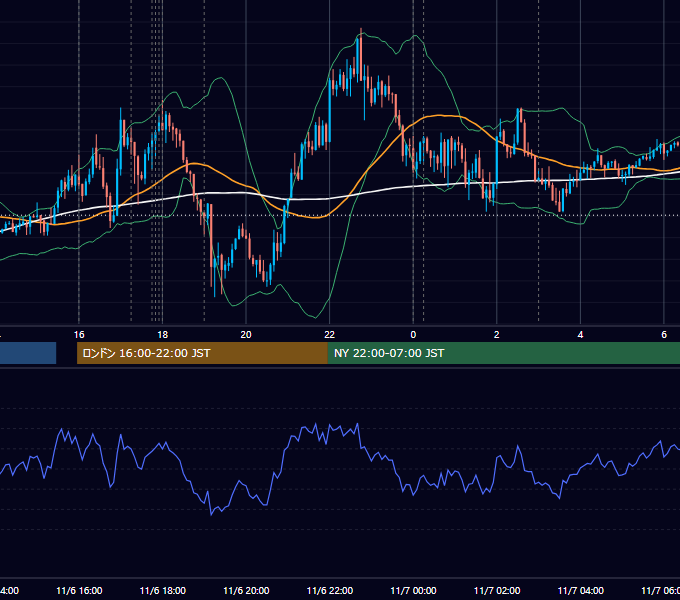The width and height of the screenshot is (680, 600).
Task: Click the blue session bar before London
Action: coord(28,353)
